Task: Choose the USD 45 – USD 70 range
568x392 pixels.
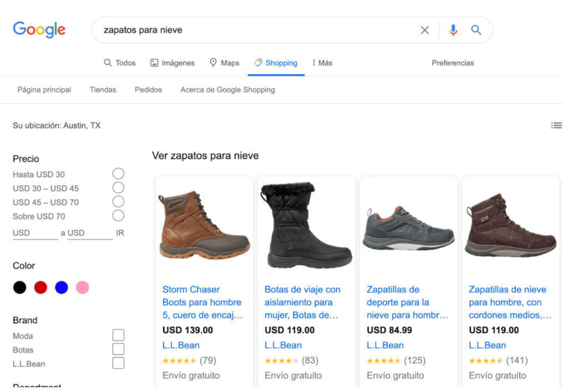Action: click(118, 202)
